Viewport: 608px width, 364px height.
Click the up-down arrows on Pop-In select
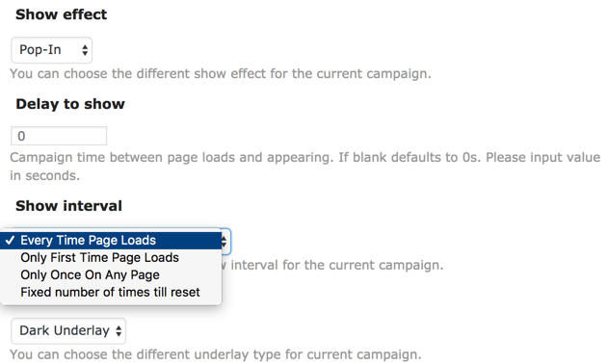pos(85,50)
